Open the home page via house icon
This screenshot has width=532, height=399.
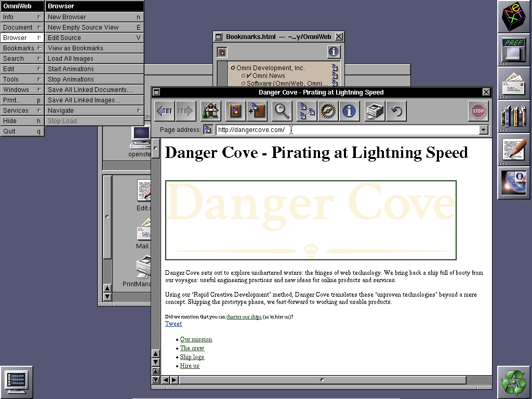211,111
